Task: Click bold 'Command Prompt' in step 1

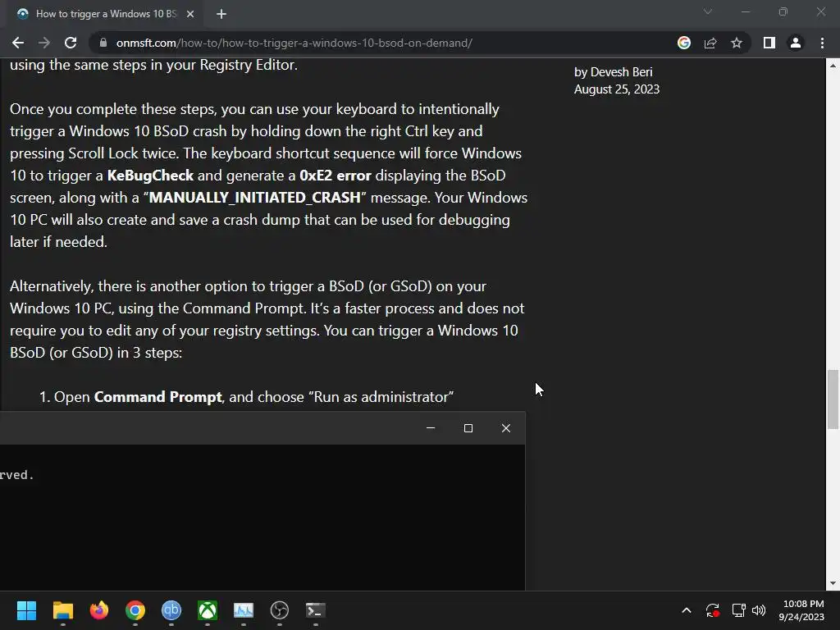Action: pyautogui.click(x=158, y=397)
